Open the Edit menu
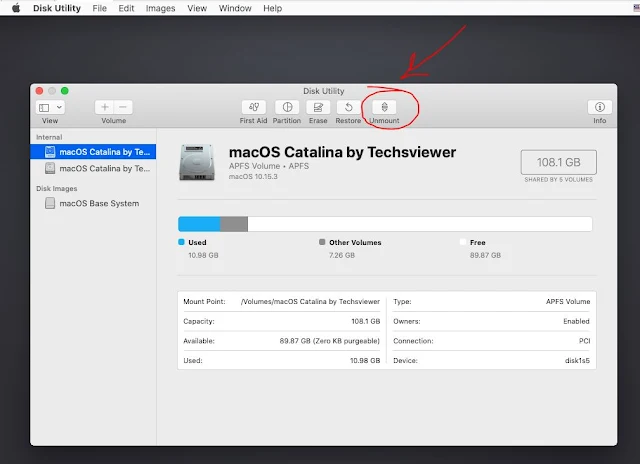 coord(126,8)
